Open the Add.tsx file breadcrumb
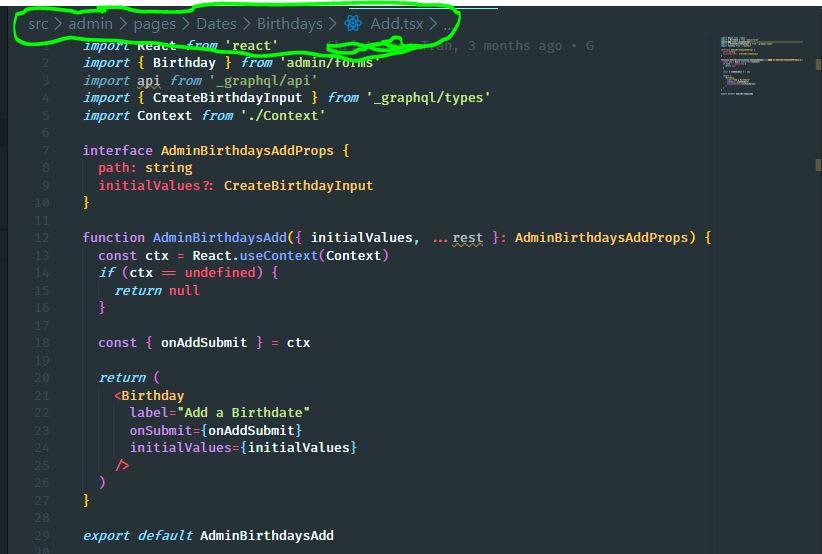 tap(396, 24)
